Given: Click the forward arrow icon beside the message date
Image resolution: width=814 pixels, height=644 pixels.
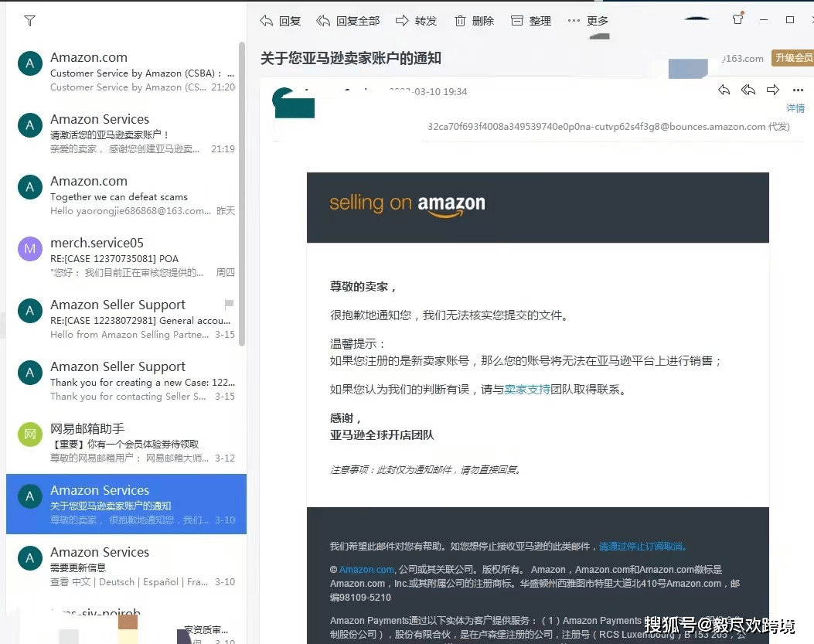Looking at the screenshot, I should (773, 90).
